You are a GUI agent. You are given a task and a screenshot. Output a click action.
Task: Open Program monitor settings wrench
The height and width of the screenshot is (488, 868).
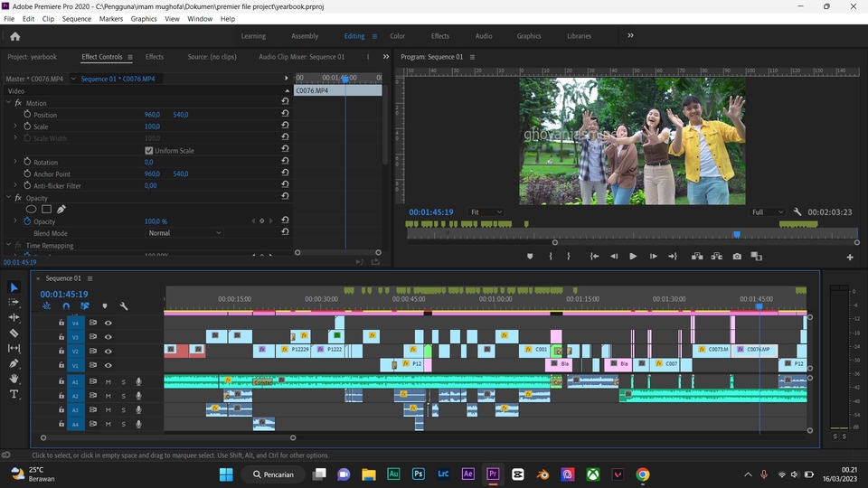pos(797,211)
